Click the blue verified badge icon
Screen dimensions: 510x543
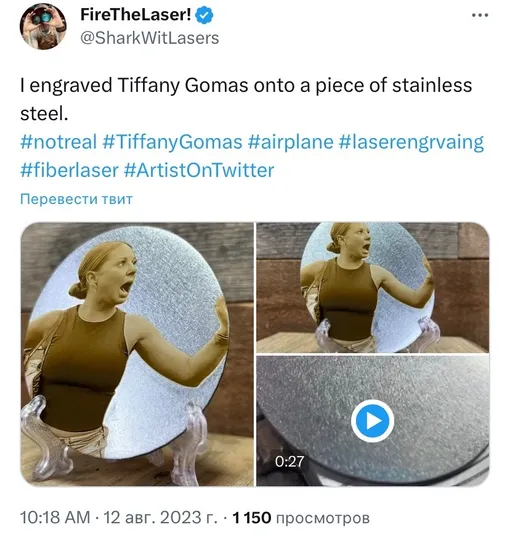(204, 16)
